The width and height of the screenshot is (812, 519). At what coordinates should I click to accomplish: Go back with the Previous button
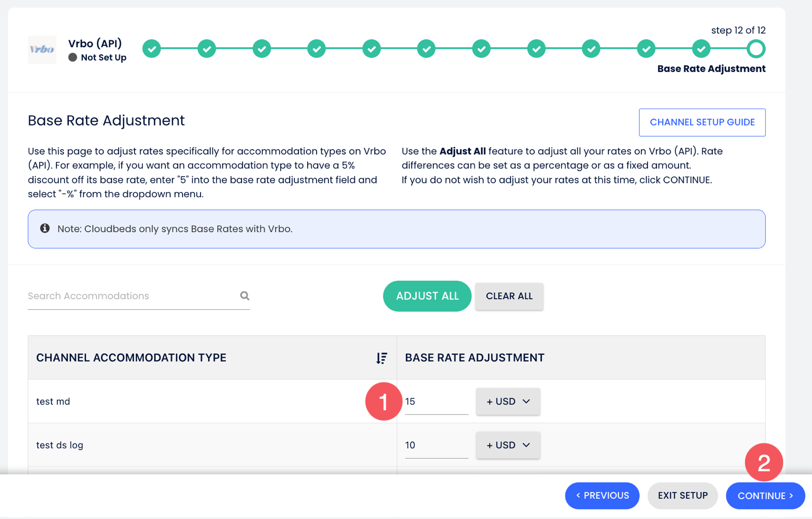click(602, 496)
